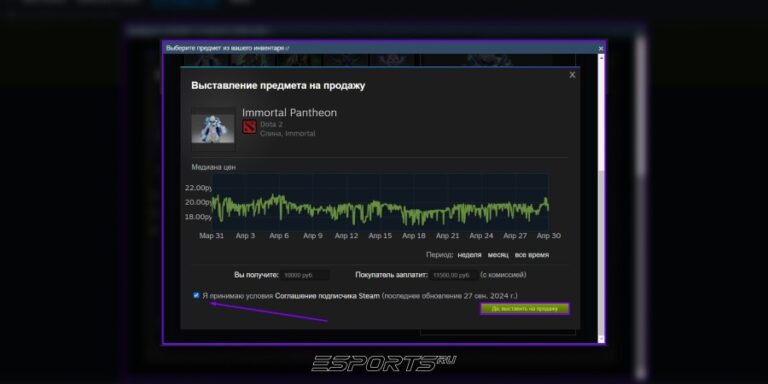This screenshot has width=768, height=384.
Task: Click the '20.00' price axis label
Action: click(198, 202)
